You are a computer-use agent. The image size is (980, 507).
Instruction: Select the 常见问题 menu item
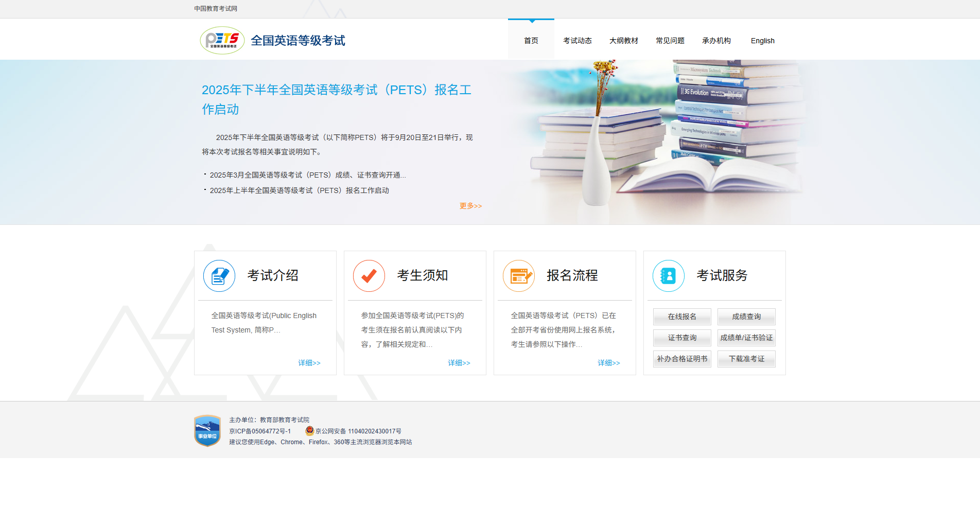(670, 40)
